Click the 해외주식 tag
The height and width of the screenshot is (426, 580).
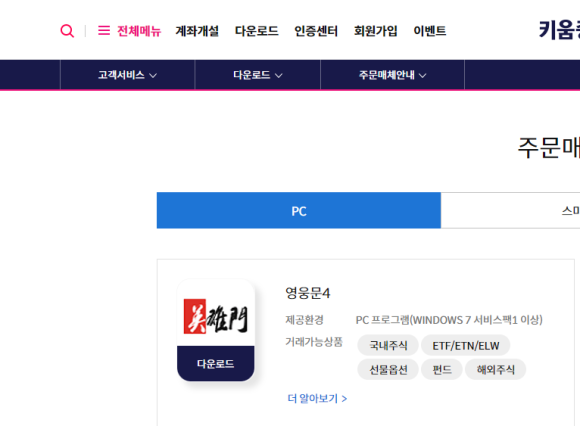click(496, 369)
